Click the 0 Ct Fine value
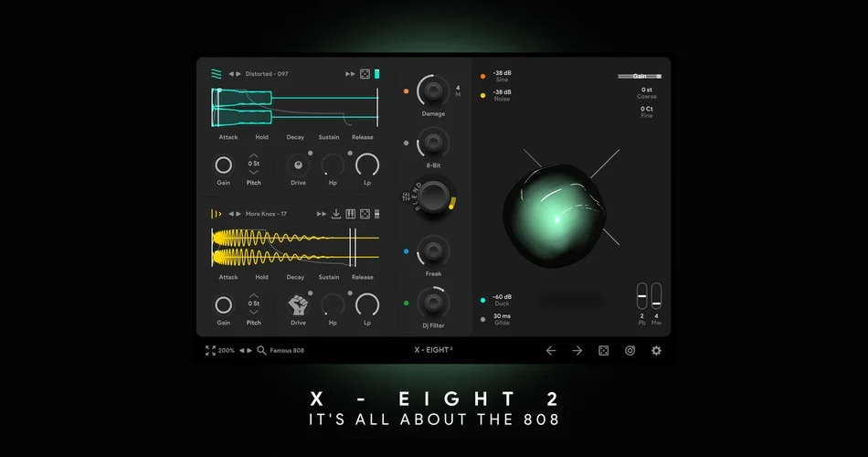This screenshot has height=457, width=868. pos(647,109)
